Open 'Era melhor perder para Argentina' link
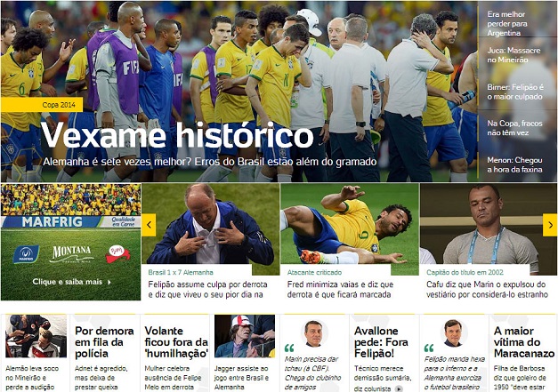This screenshot has width=558, height=392. [506, 23]
